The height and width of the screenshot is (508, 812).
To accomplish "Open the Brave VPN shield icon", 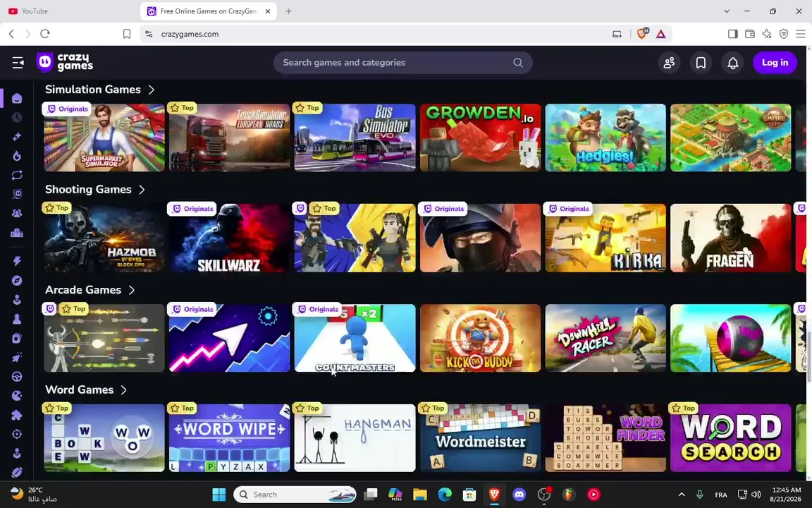I will [x=784, y=34].
